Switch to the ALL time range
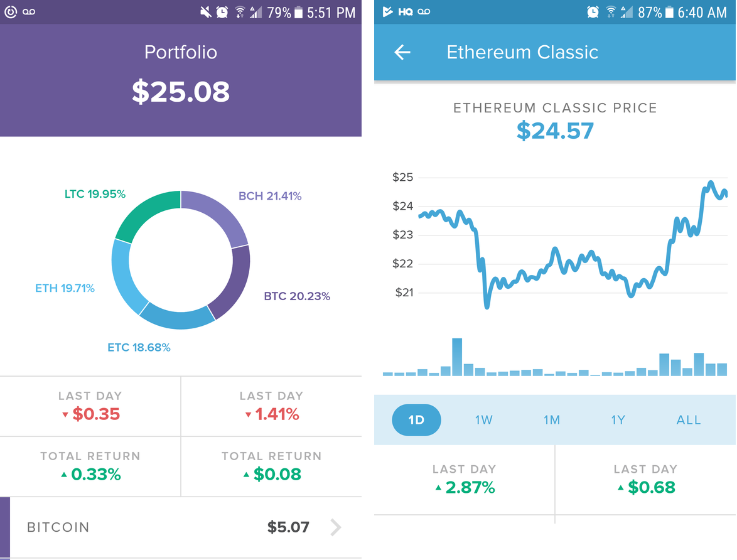This screenshot has height=560, width=737. coord(689,419)
